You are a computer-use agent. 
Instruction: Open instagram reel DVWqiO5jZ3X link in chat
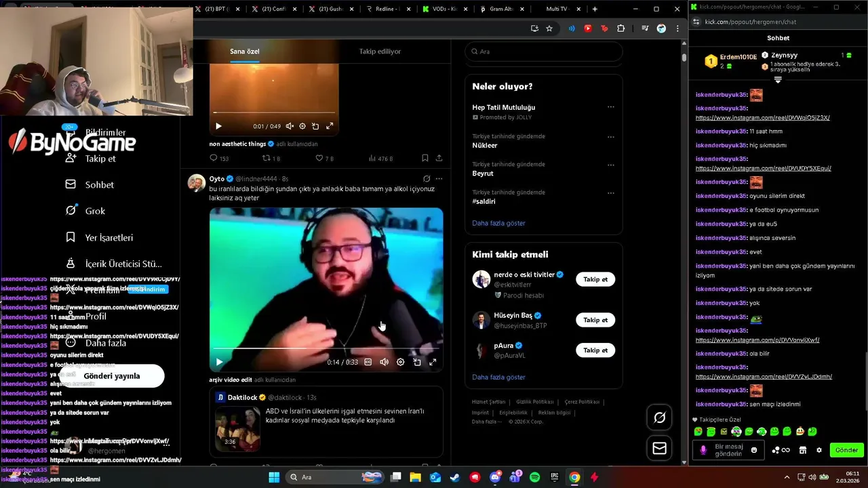click(762, 117)
